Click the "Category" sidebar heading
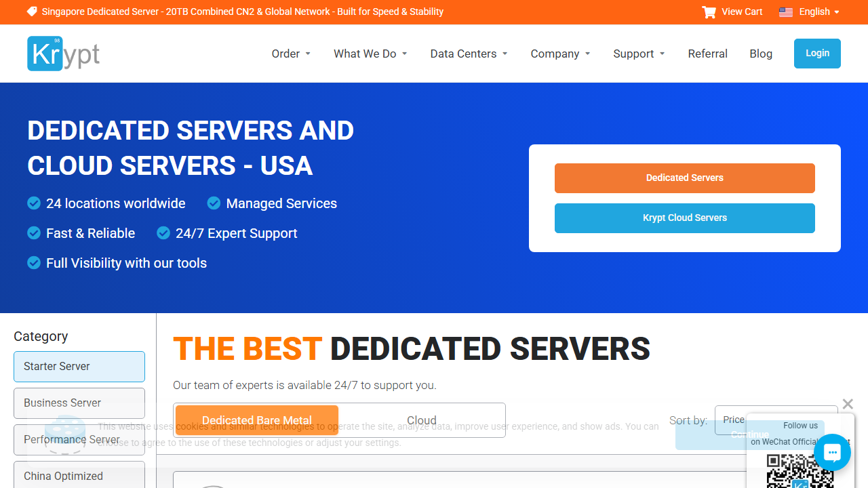The width and height of the screenshot is (868, 488). point(41,336)
